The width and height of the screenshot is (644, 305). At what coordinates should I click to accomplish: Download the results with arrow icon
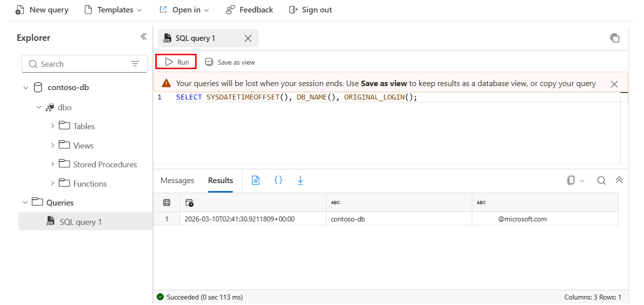tap(301, 180)
